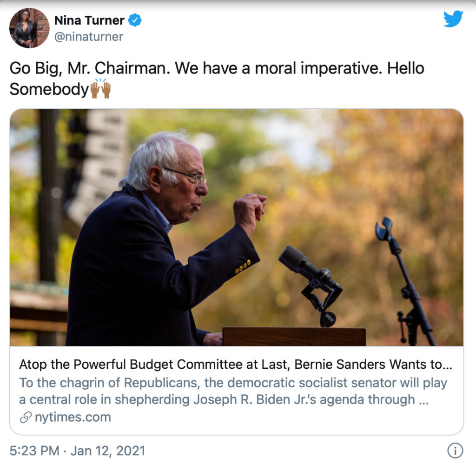Click the blue verified badge

[x=135, y=20]
